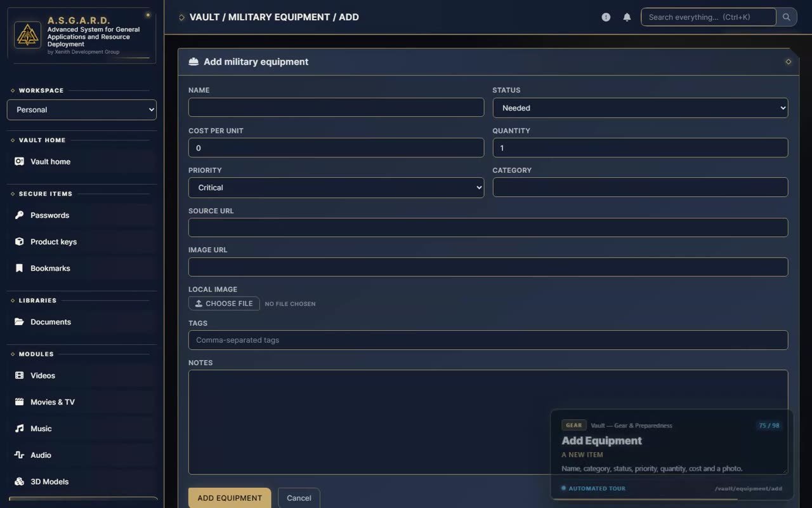The height and width of the screenshot is (508, 812).
Task: Cancel adding the equipment
Action: 299,498
